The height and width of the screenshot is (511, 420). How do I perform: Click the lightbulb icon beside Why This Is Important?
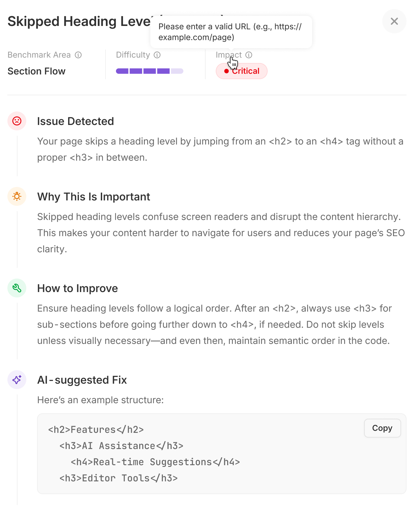17,196
